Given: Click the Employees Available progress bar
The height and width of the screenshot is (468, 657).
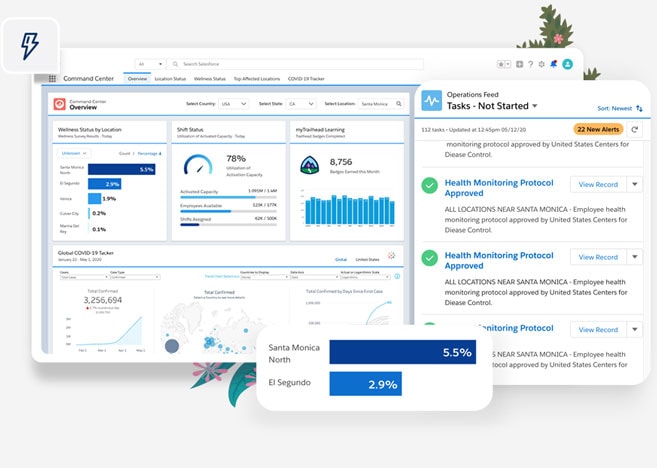Looking at the screenshot, I should tap(228, 211).
